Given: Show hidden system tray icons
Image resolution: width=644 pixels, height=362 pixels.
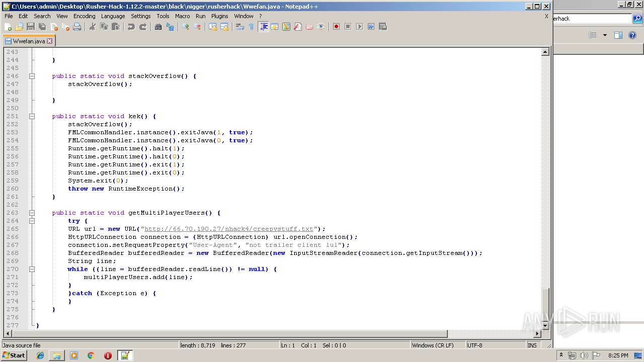Looking at the screenshot, I should tap(561, 355).
